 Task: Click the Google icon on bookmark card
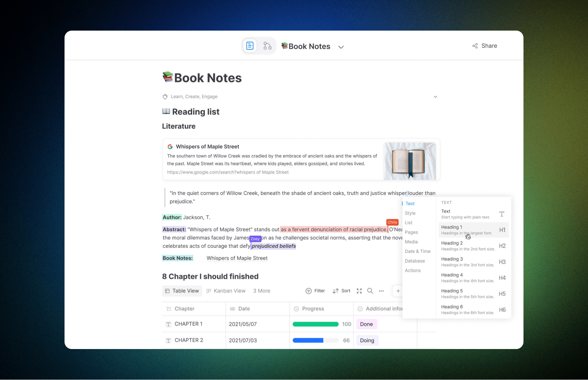(x=170, y=146)
